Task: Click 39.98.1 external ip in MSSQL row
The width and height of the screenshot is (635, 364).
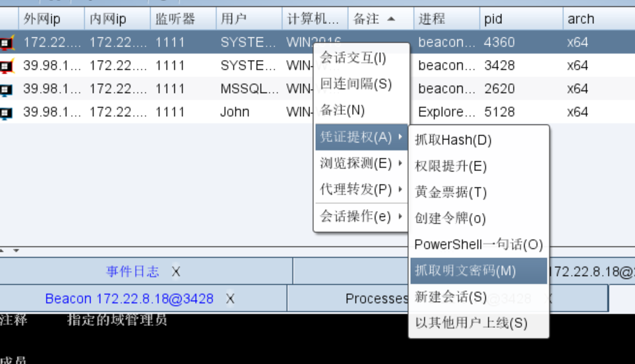Action: [52, 89]
